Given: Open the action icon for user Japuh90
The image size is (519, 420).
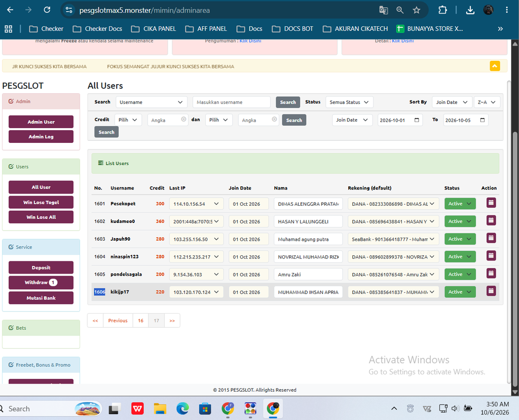Looking at the screenshot, I should (491, 238).
